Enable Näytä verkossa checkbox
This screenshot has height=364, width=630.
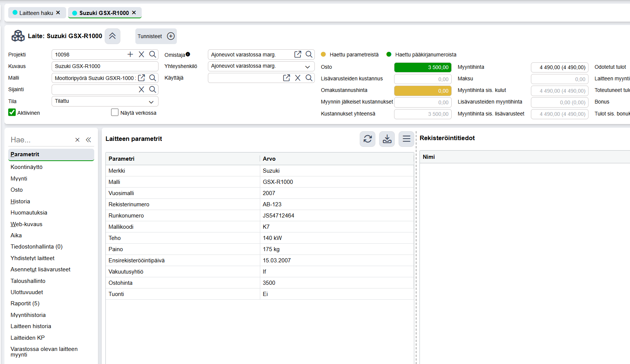(x=115, y=112)
